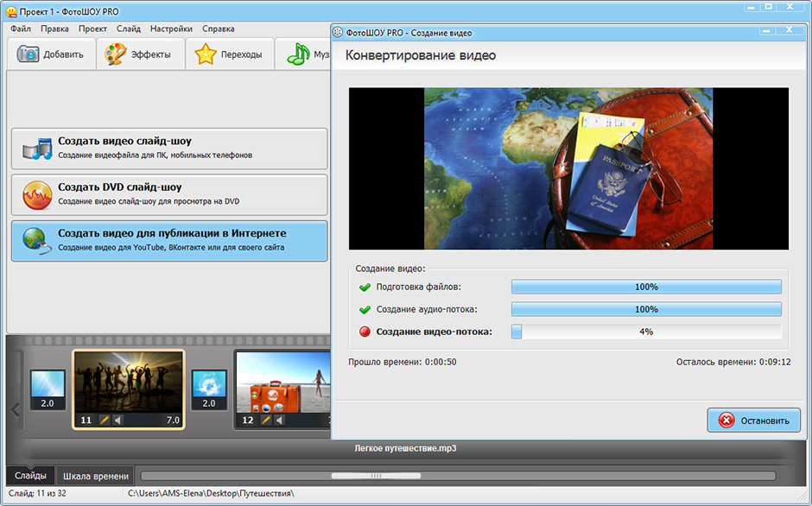This screenshot has height=506, width=812.
Task: Click the film and music icon
Action: pyautogui.click(x=37, y=149)
